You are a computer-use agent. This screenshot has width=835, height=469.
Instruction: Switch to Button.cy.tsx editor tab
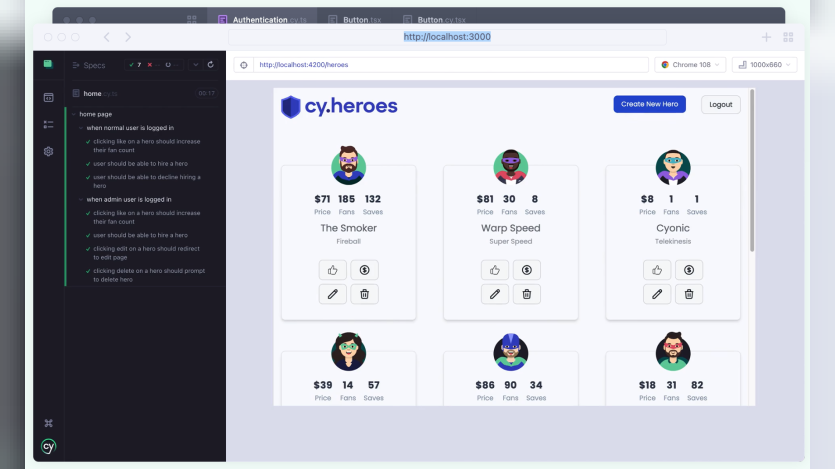[x=435, y=20]
